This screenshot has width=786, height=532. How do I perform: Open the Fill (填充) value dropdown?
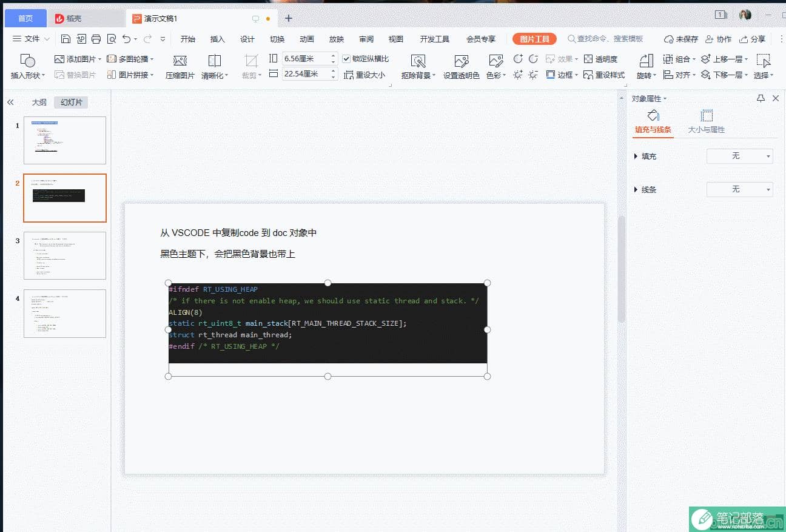[x=740, y=156]
